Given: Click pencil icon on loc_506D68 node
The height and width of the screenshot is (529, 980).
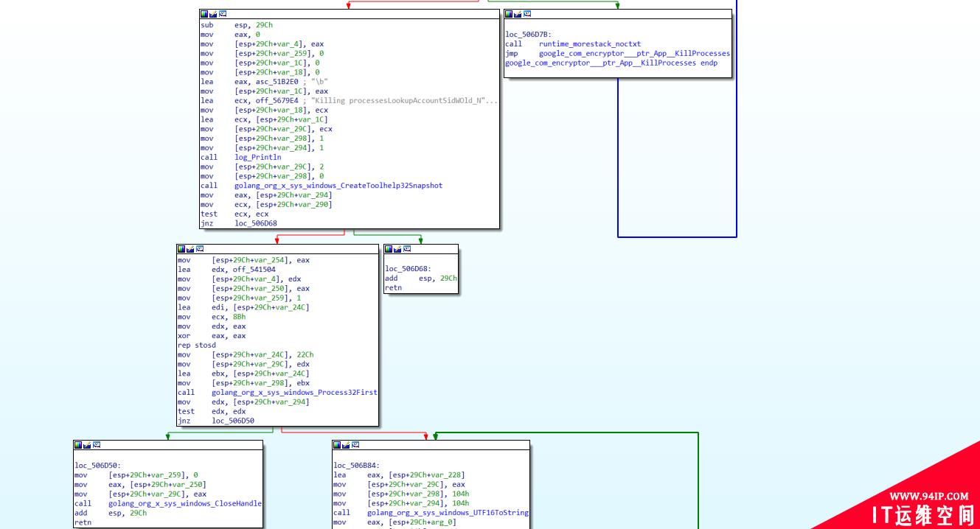Looking at the screenshot, I should tap(397, 249).
